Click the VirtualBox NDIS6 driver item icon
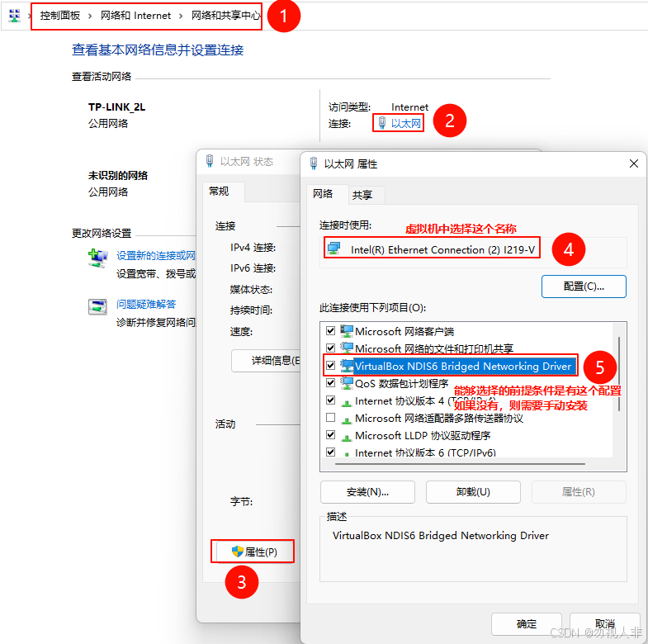648x644 pixels. tap(347, 366)
